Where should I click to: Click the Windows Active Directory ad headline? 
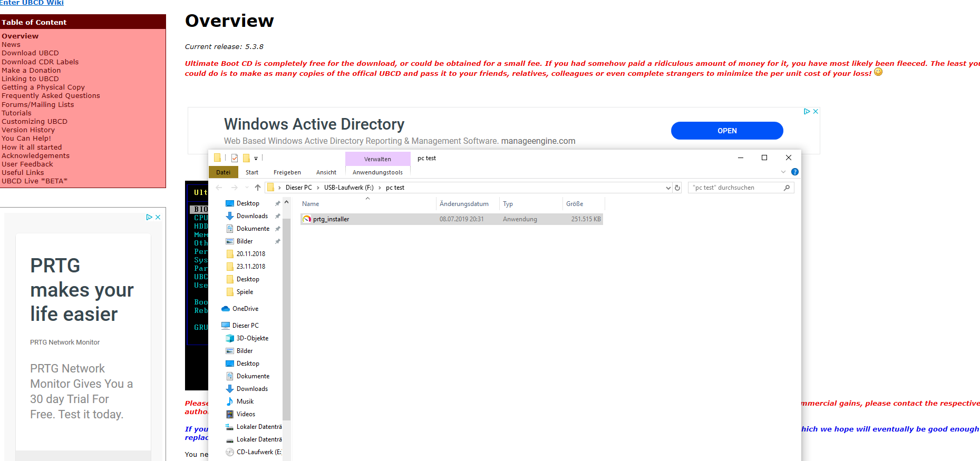tap(314, 124)
